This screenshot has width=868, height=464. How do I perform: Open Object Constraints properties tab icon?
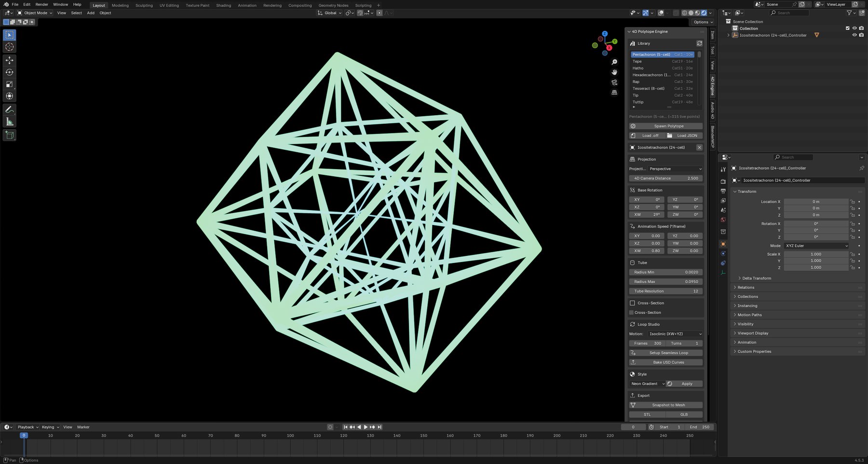pos(723,263)
